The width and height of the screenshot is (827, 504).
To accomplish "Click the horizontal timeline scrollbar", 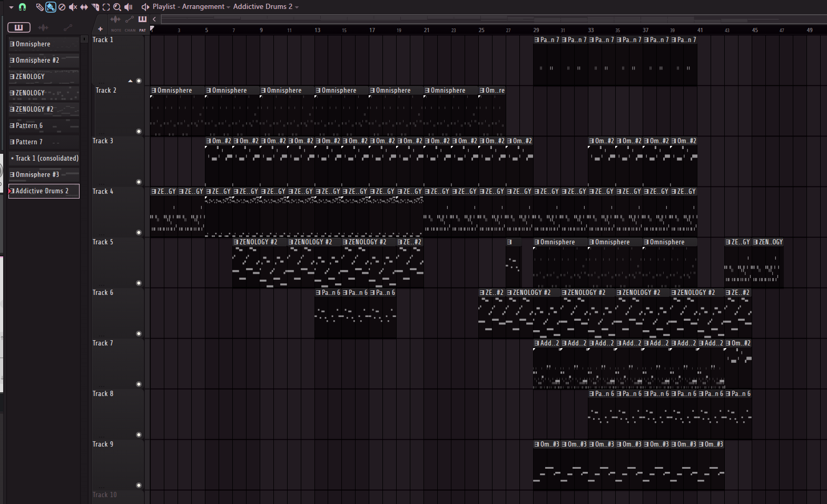I will pyautogui.click(x=490, y=19).
